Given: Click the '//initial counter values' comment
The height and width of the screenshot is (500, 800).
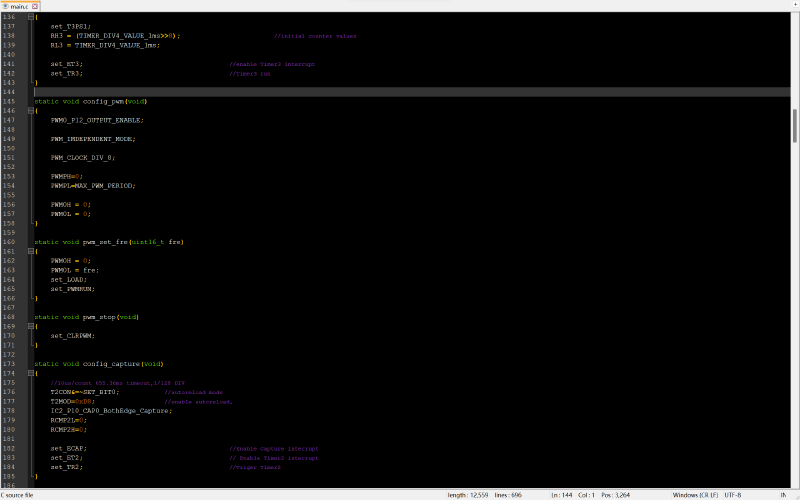Looking at the screenshot, I should point(315,36).
